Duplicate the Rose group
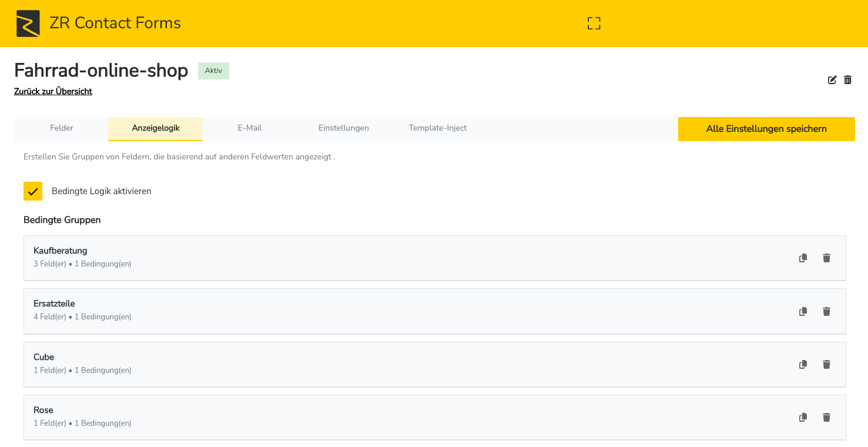868x447 pixels. pos(803,418)
